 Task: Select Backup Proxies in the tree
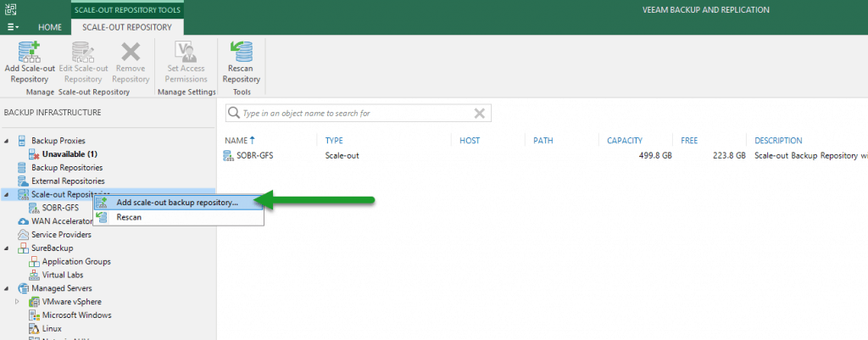tap(58, 141)
